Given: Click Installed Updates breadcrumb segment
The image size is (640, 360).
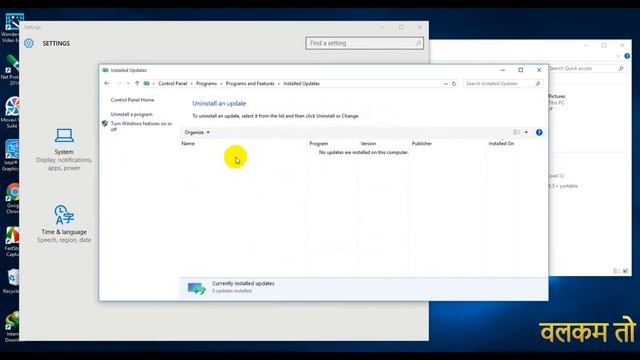Looking at the screenshot, I should [302, 83].
